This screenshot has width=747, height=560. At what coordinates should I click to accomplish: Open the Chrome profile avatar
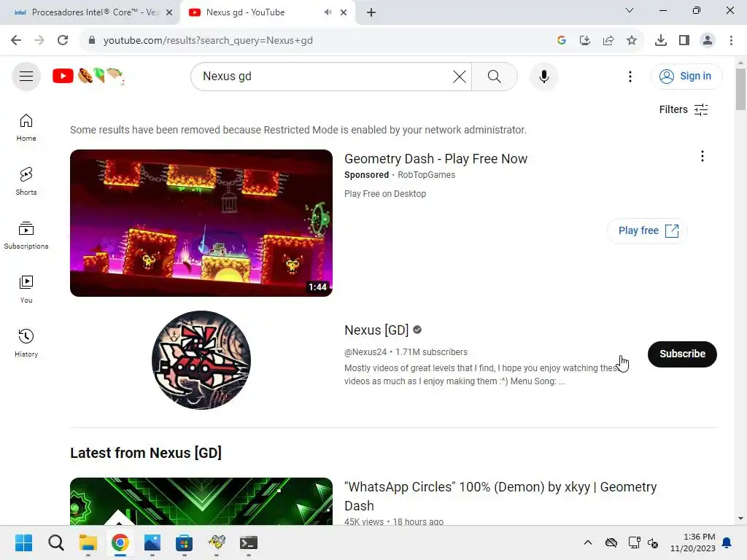pos(708,41)
